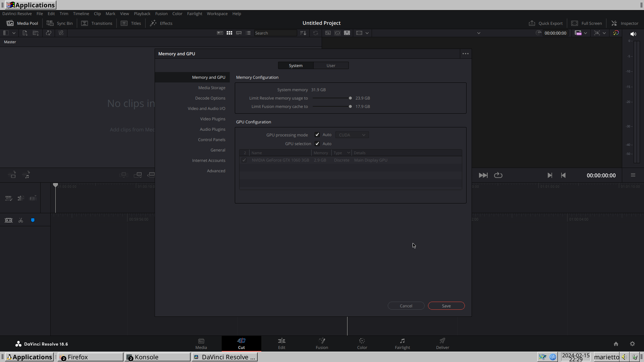
Task: Mute audio with the speaker icon
Action: [633, 34]
